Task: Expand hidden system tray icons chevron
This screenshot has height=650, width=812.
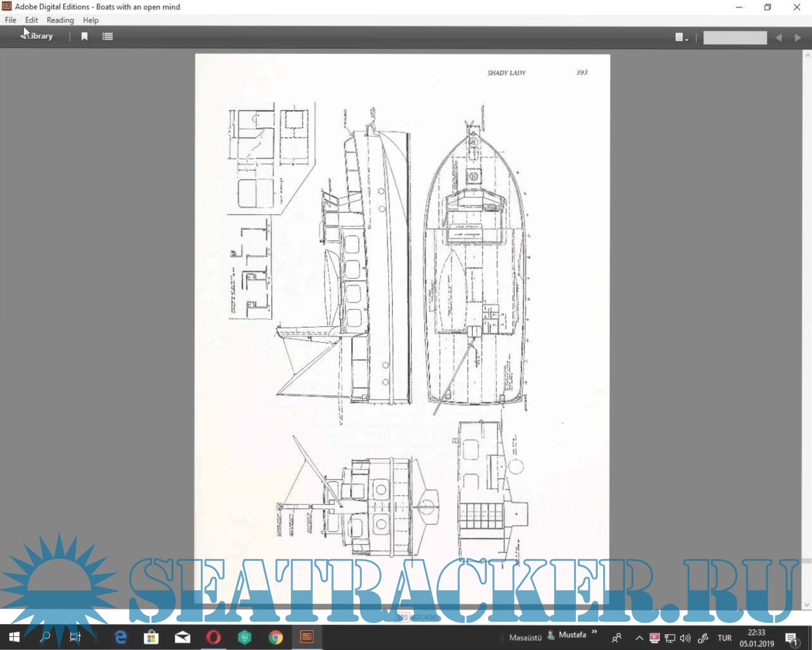Action: tap(639, 638)
